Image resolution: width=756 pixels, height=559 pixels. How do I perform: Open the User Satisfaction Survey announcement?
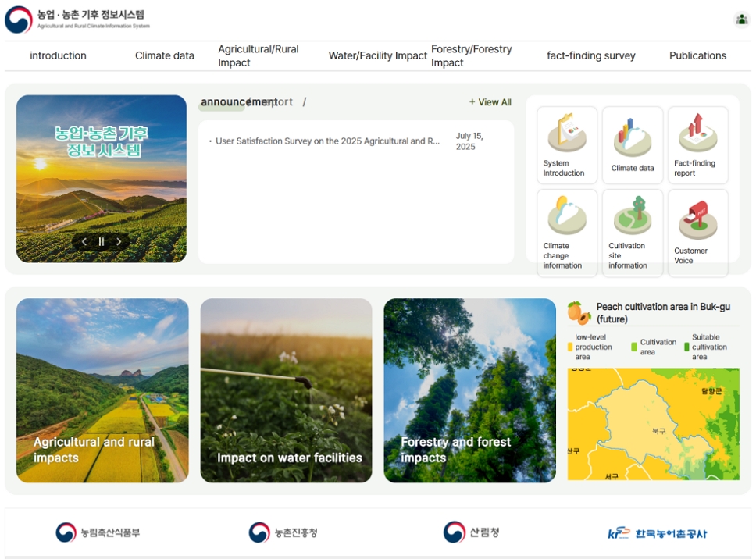pos(327,141)
